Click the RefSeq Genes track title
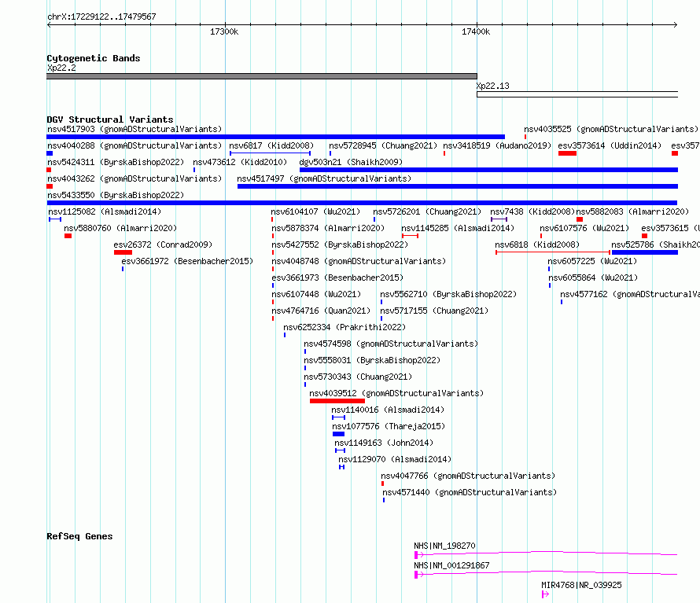 79,536
